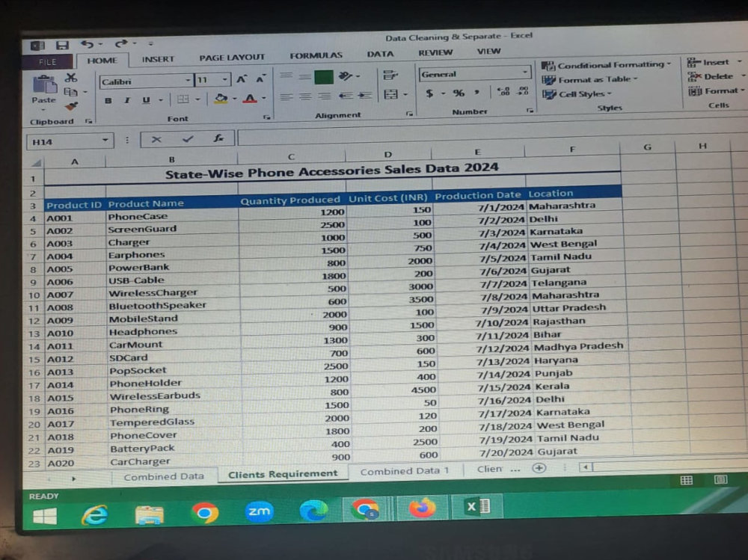Open the Calibri font name dropdown

click(x=188, y=80)
